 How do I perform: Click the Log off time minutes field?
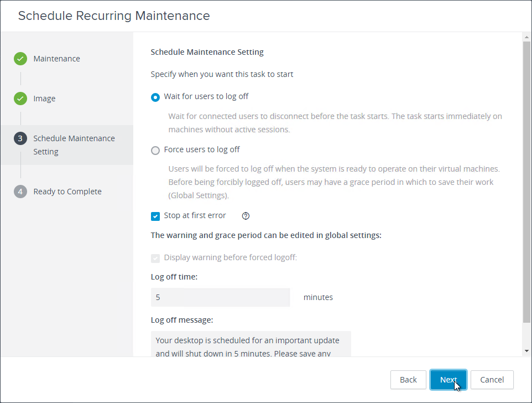(221, 297)
